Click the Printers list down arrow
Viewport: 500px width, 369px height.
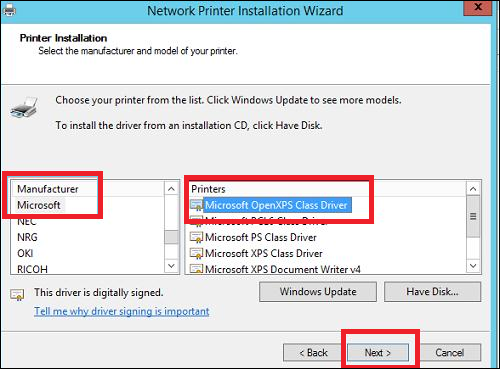click(x=473, y=266)
